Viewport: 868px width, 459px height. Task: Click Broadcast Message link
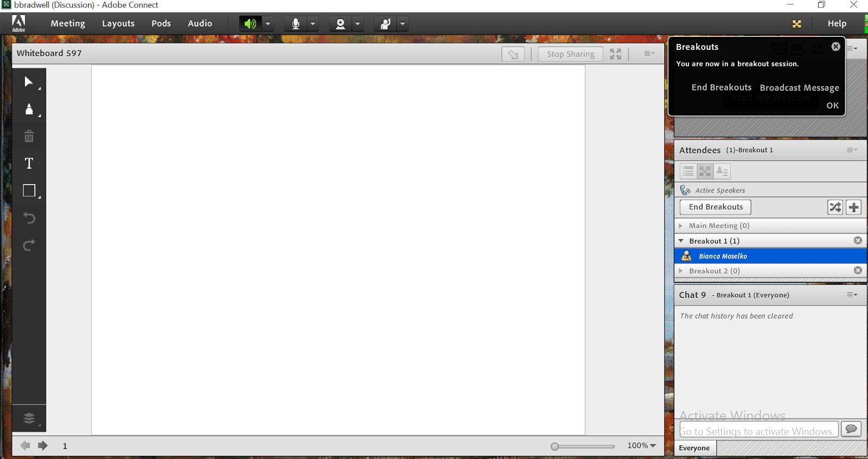[799, 87]
